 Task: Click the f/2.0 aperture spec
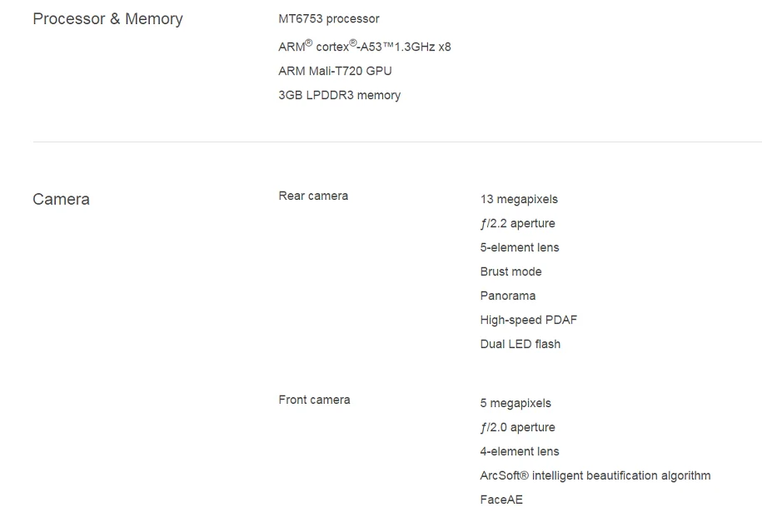517,428
